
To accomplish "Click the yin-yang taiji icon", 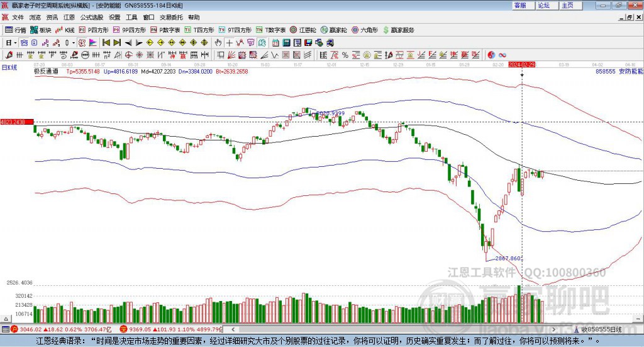I will click(x=491, y=55).
